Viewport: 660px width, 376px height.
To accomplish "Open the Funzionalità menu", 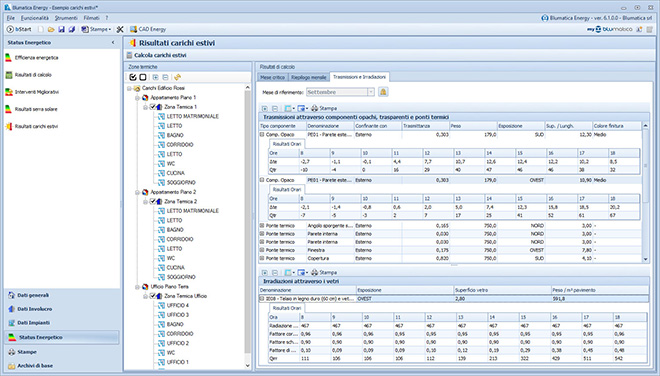I will pos(35,18).
